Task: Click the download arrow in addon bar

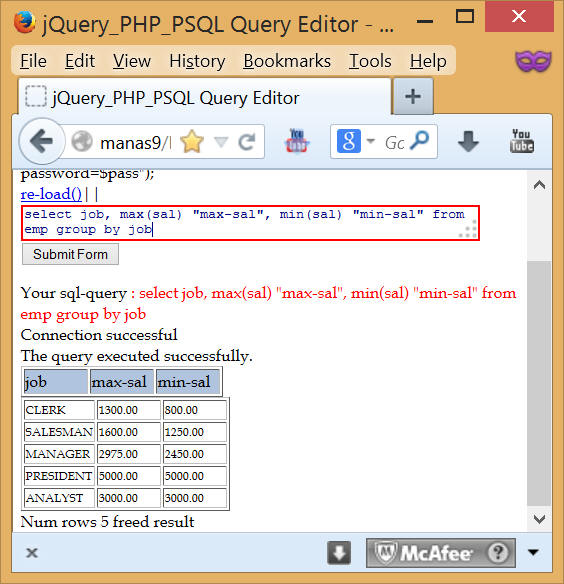Action: [339, 553]
